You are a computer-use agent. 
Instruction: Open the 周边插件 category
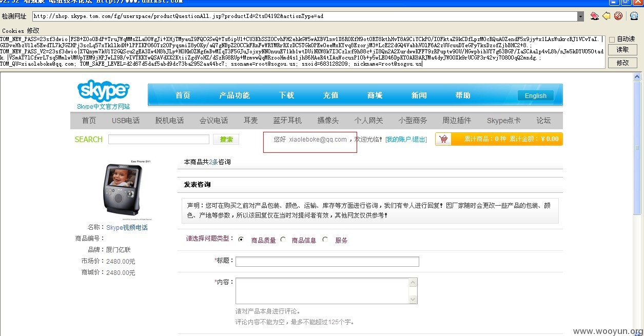point(457,121)
